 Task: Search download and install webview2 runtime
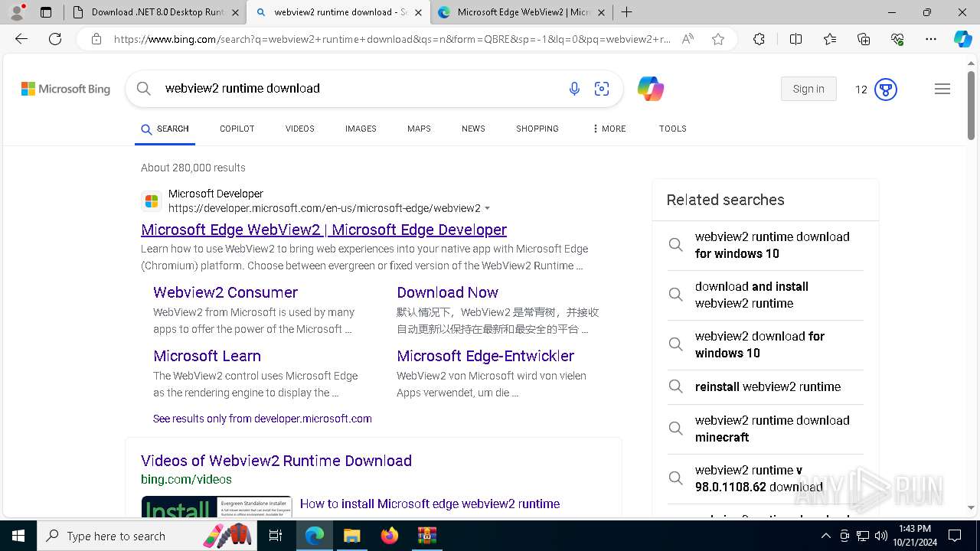(766, 295)
